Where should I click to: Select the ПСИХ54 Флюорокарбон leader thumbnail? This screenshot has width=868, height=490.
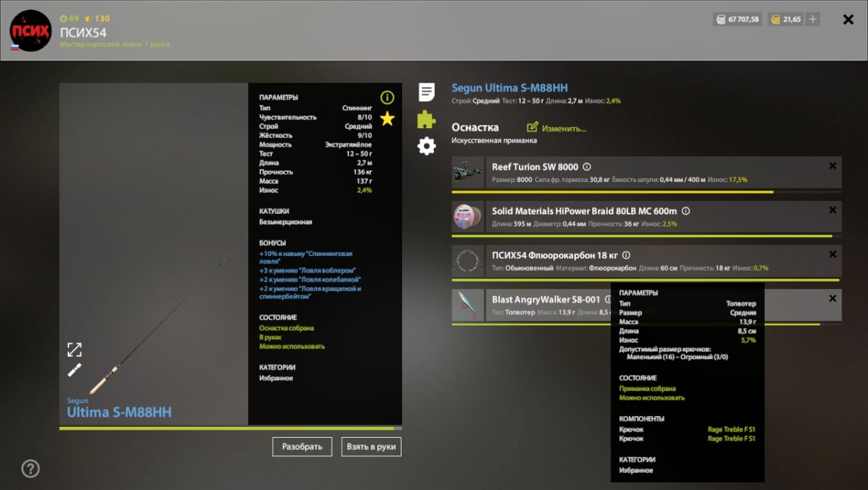point(468,261)
